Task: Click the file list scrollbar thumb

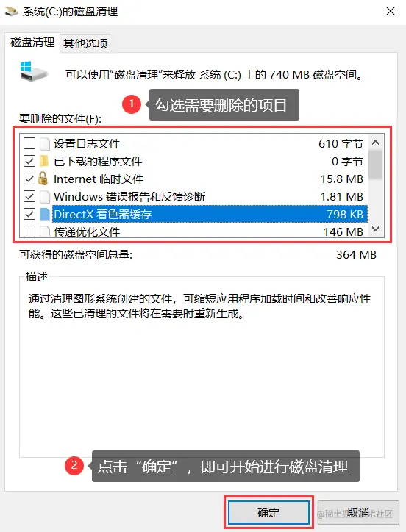Action: click(375, 165)
